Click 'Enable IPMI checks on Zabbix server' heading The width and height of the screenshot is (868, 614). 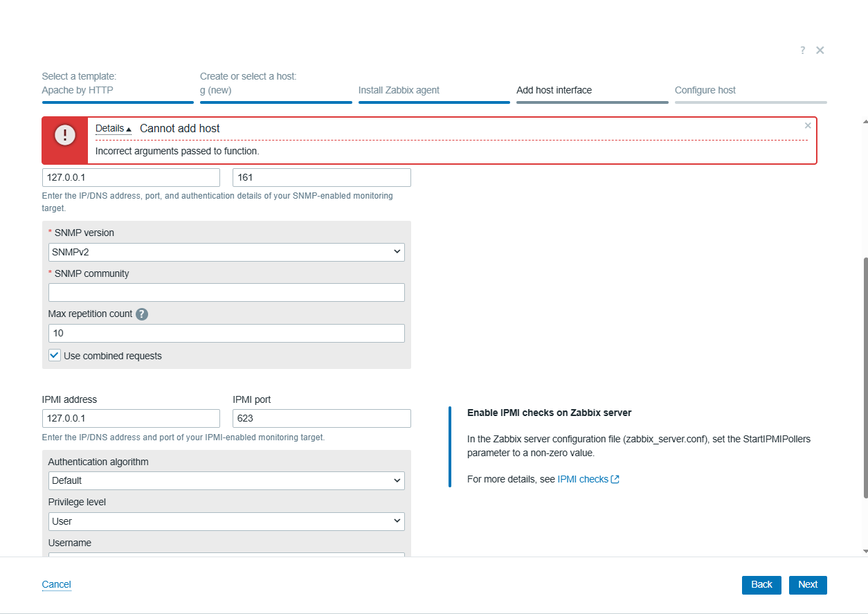(x=550, y=413)
